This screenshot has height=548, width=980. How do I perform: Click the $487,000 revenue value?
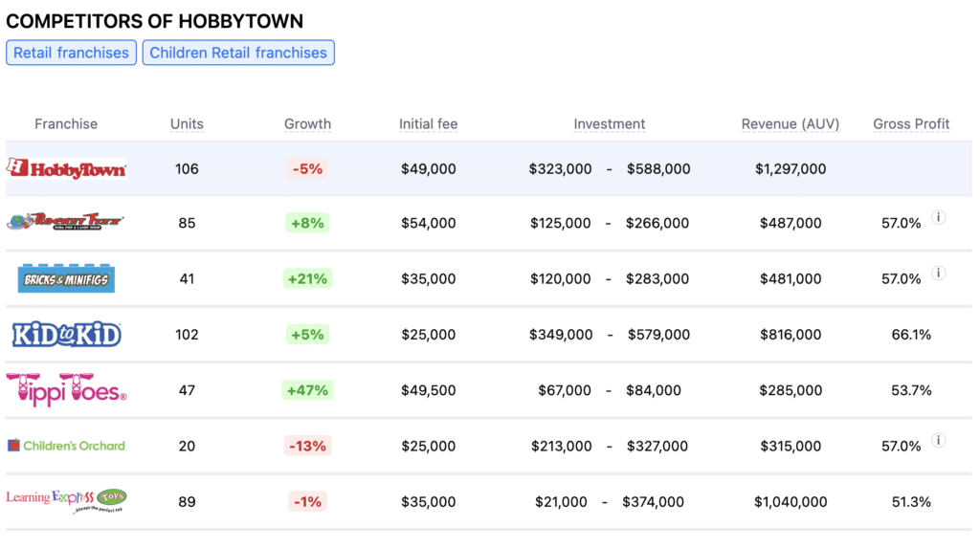tap(791, 223)
